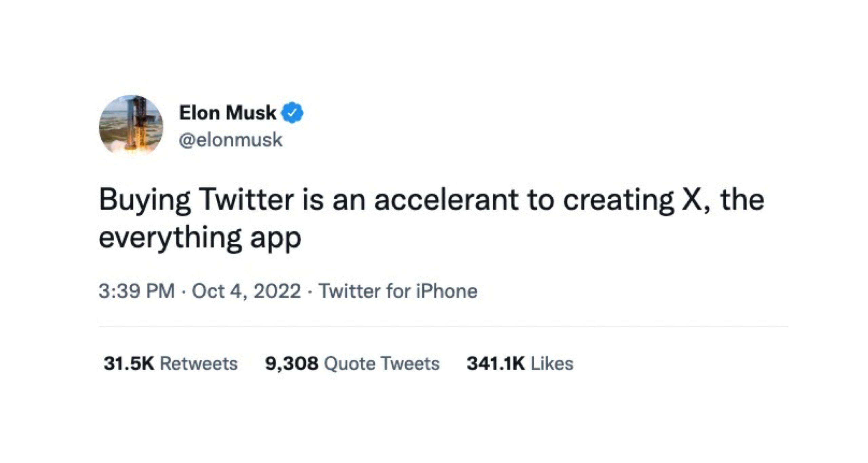Image resolution: width=868 pixels, height=463 pixels.
Task: Click the 341.1K likes count number
Action: (496, 363)
